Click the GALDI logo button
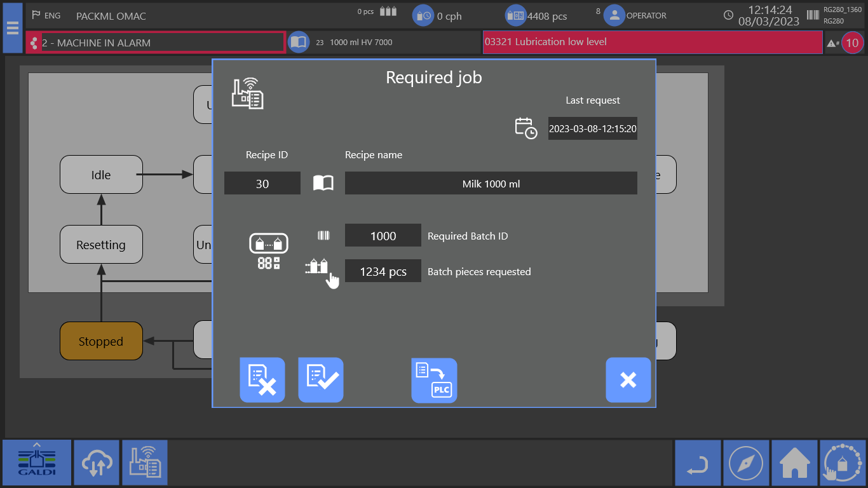Viewport: 868px width, 488px height. click(x=37, y=463)
